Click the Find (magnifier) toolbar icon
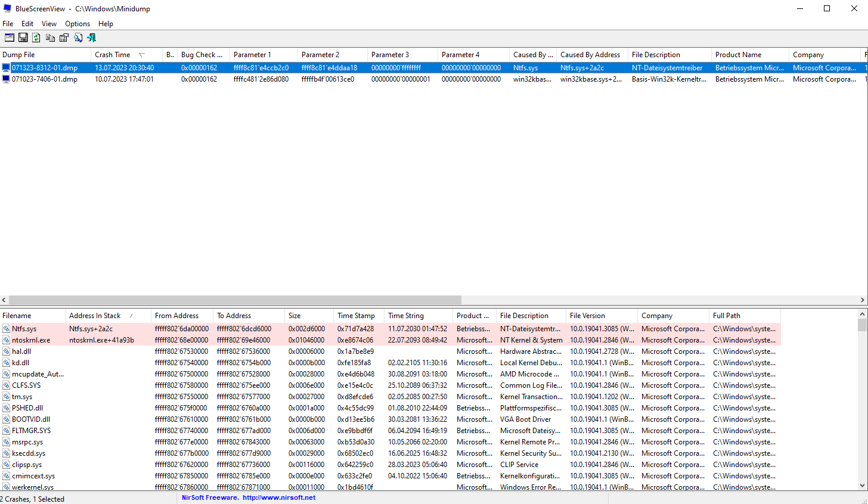The height and width of the screenshot is (504, 868). [78, 38]
